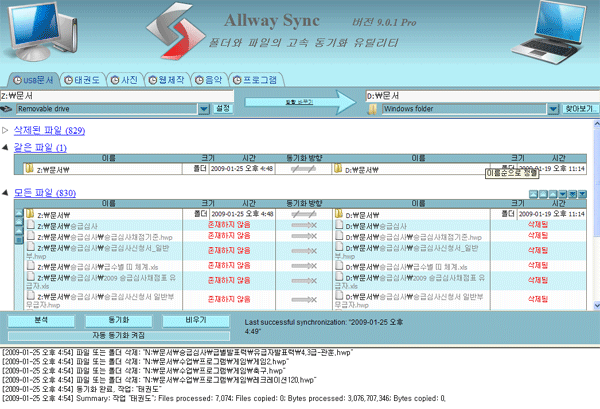Open the 모든 파일 (830) link
Image resolution: width=600 pixels, height=409 pixels.
click(x=45, y=192)
